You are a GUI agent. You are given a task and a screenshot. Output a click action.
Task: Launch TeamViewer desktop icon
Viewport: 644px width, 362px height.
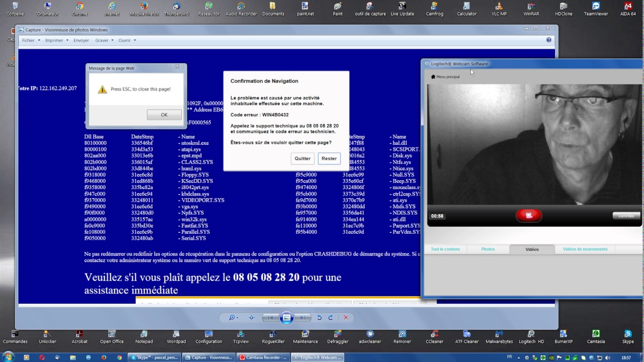(x=596, y=9)
